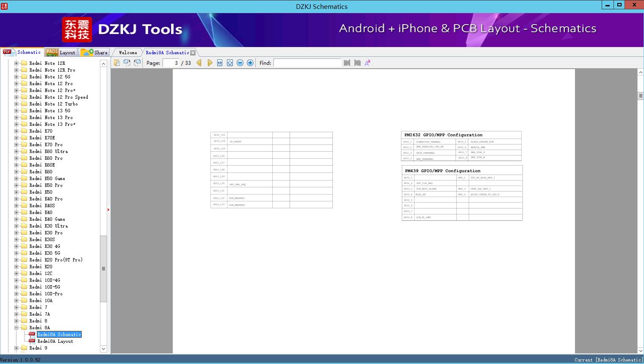Click the GPIO_124 table row
The height and width of the screenshot is (364, 644).
click(x=271, y=142)
